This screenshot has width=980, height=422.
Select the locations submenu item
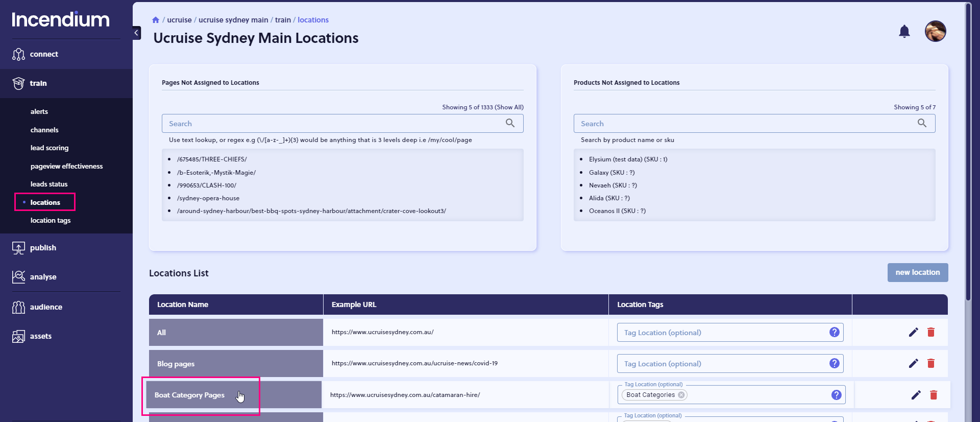click(x=45, y=202)
